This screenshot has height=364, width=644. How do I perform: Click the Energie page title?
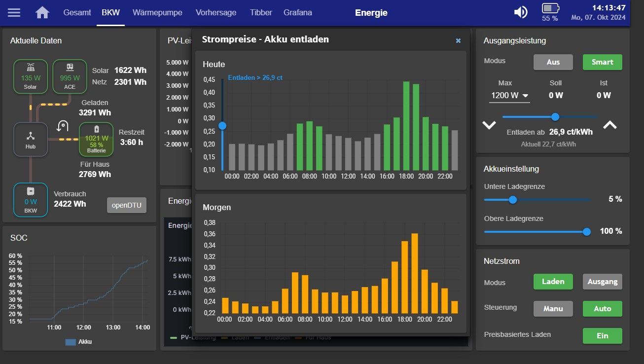pyautogui.click(x=371, y=13)
